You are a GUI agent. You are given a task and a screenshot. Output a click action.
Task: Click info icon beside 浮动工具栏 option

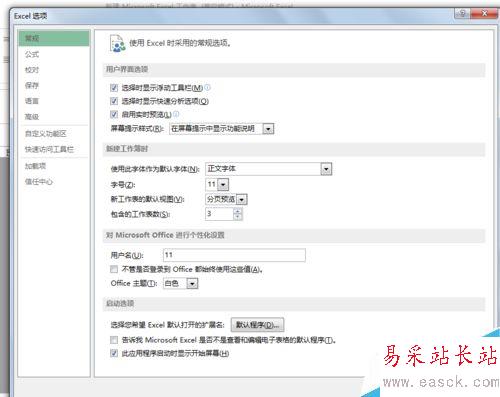pos(207,88)
